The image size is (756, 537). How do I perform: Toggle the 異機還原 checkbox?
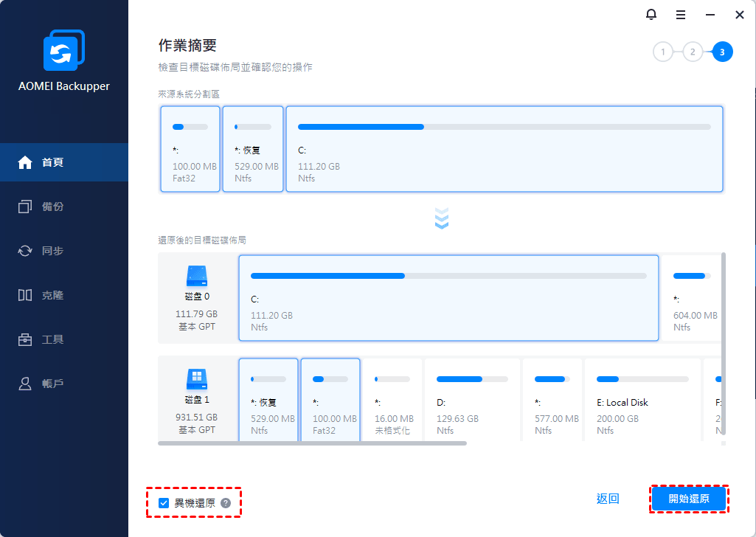pos(164,503)
